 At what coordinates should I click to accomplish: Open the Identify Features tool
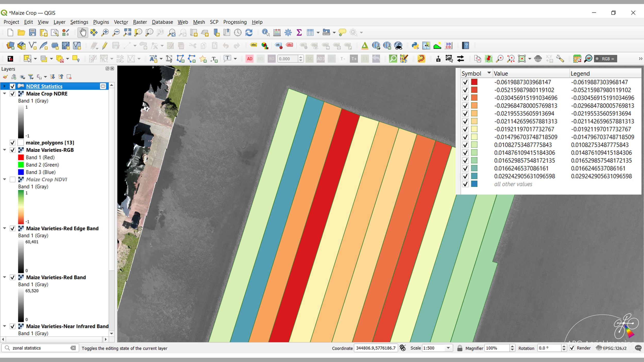click(x=266, y=32)
